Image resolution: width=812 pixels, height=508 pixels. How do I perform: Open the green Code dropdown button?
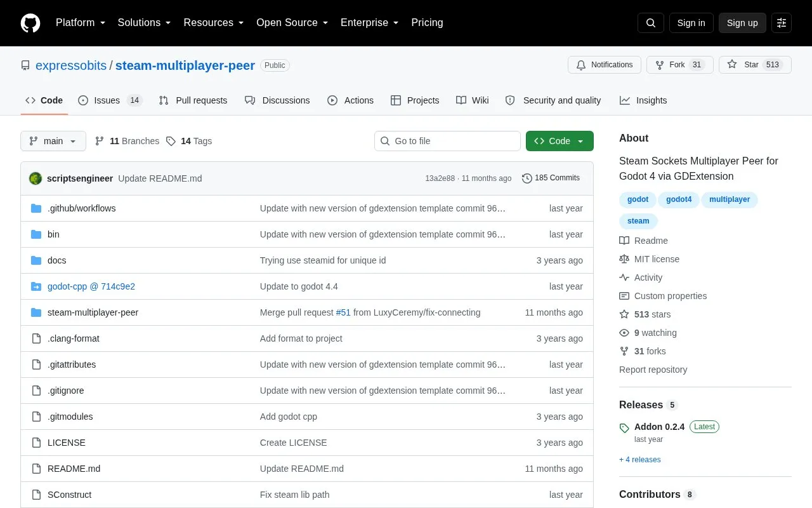tap(560, 141)
